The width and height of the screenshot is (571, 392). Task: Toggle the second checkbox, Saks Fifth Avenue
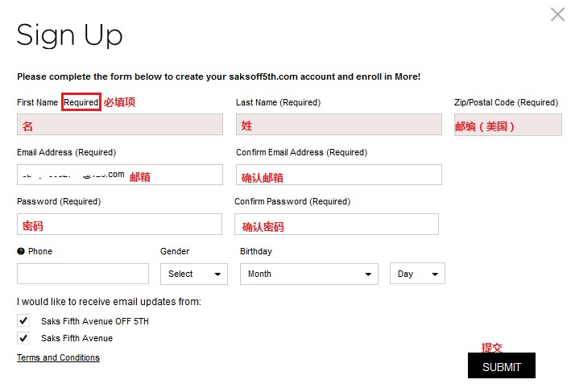tap(23, 338)
